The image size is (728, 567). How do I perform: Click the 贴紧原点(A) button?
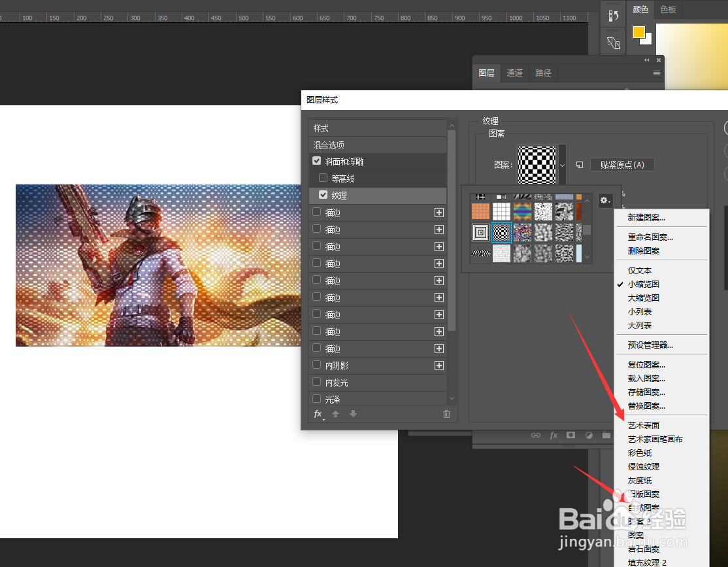(x=622, y=165)
